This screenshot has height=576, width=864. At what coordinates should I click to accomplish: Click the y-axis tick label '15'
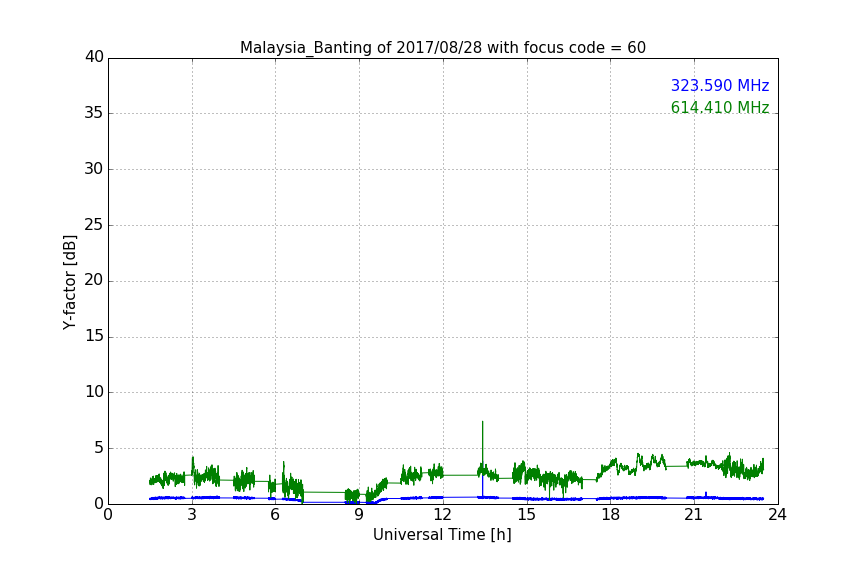pyautogui.click(x=94, y=336)
